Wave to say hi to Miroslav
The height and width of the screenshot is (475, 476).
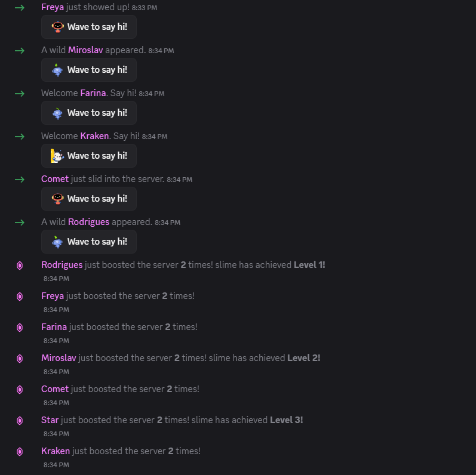(x=89, y=70)
